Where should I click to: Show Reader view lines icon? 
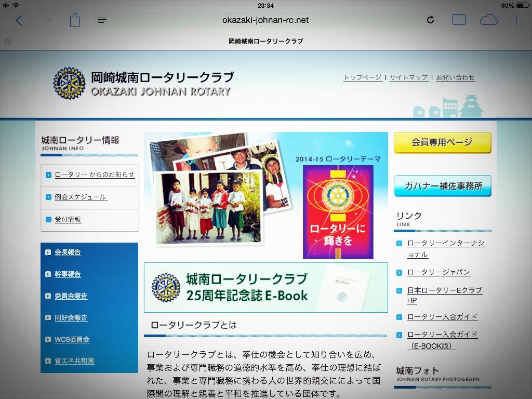(x=102, y=20)
